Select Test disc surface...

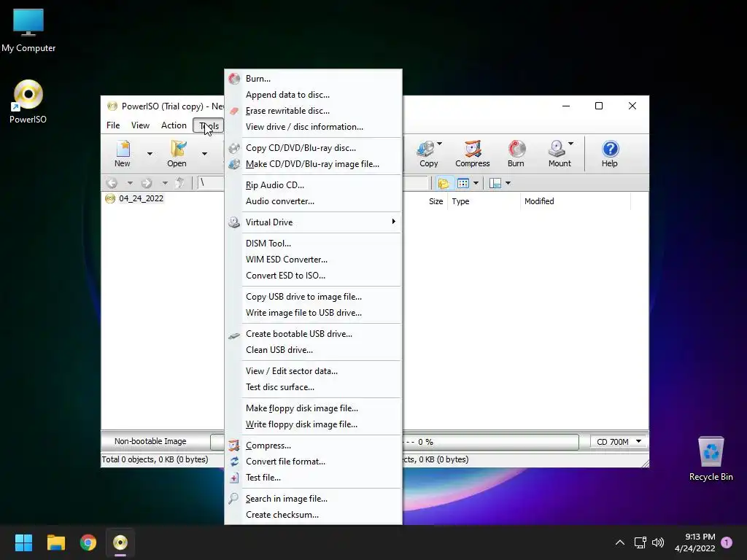[313, 387]
